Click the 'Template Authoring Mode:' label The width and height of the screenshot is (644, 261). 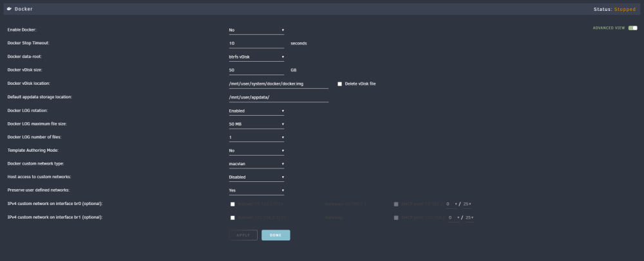click(33, 150)
